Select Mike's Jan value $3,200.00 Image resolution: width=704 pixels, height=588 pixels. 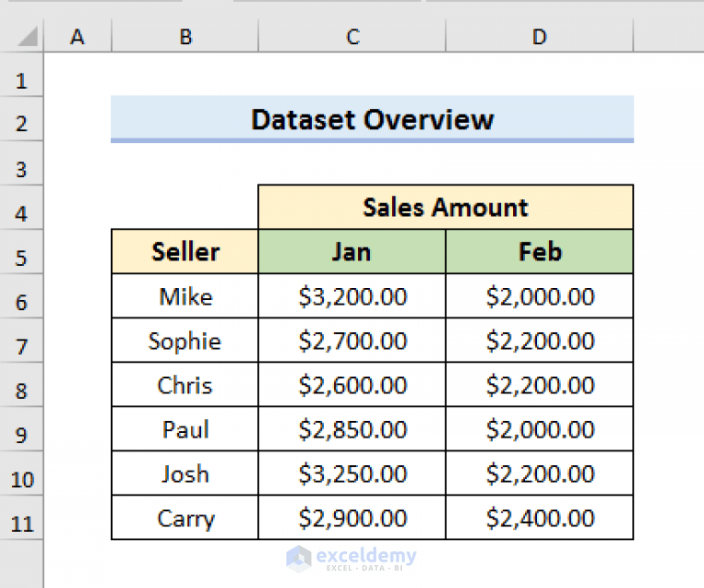(x=352, y=295)
